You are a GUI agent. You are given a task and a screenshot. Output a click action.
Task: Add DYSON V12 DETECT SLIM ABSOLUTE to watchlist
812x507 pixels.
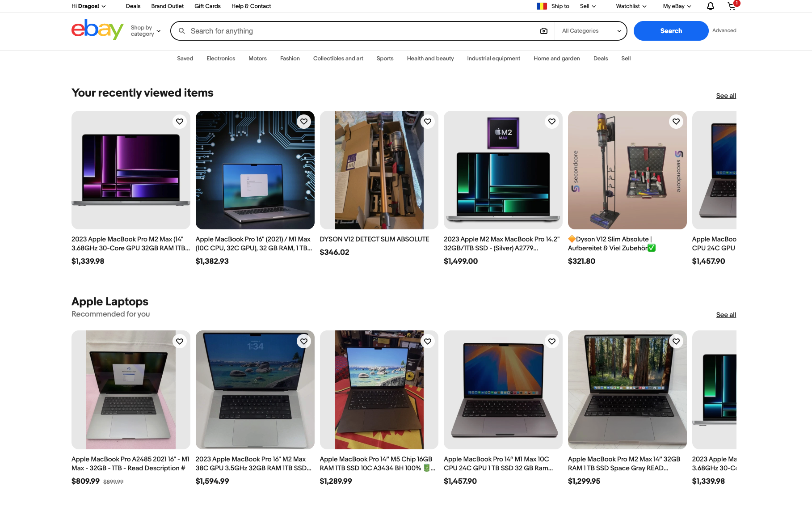coord(428,122)
